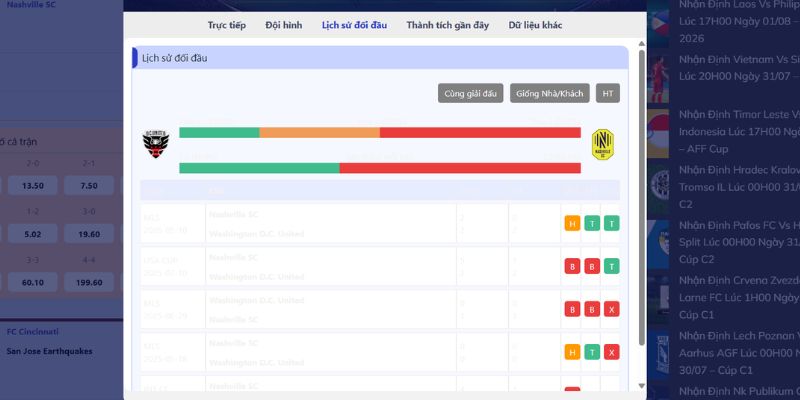Select the 19.60 odds for 3-0

pyautogui.click(x=89, y=234)
